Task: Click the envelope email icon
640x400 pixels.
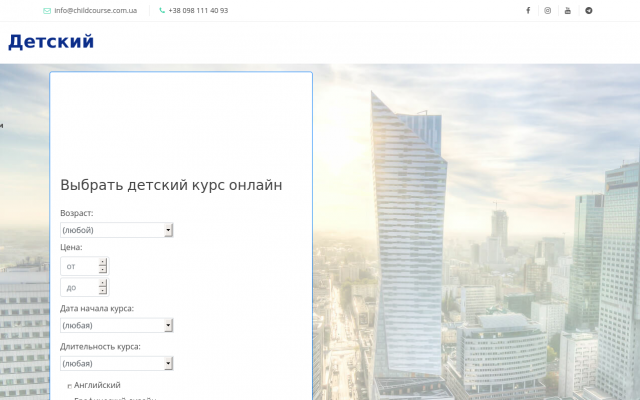Action: tap(47, 11)
